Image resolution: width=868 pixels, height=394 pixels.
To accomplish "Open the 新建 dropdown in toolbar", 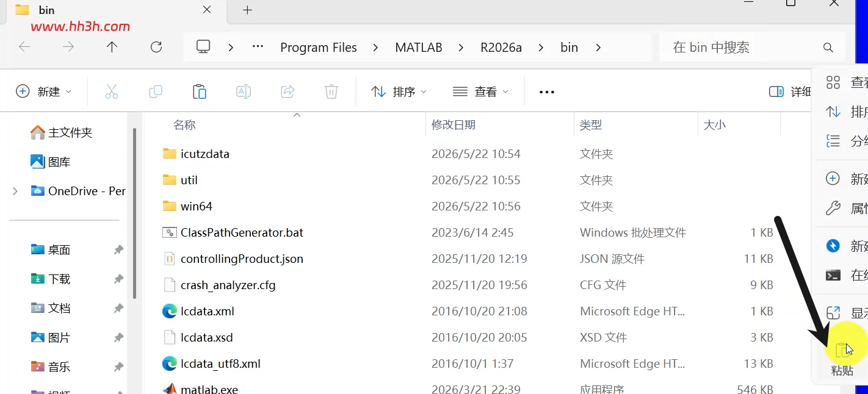I will click(x=43, y=91).
